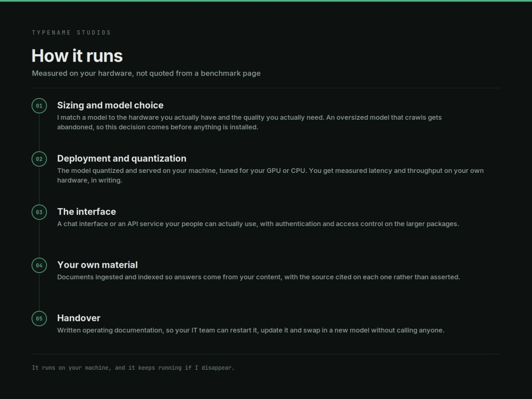
Task: Click the 'Handover' heading
Action: coord(79,318)
